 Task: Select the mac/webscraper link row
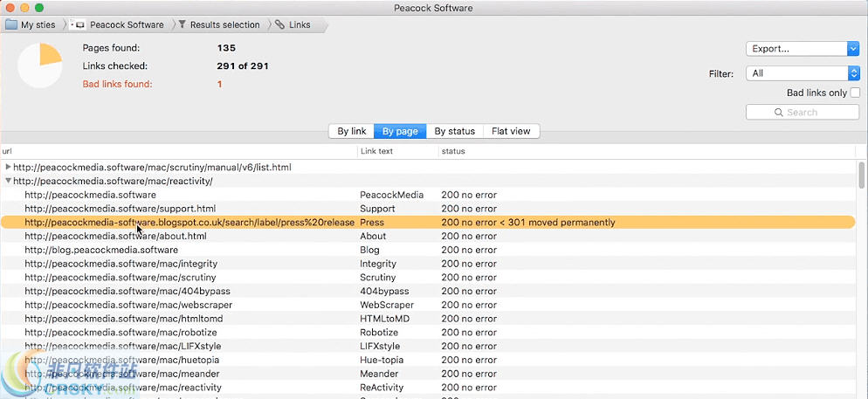pyautogui.click(x=429, y=305)
